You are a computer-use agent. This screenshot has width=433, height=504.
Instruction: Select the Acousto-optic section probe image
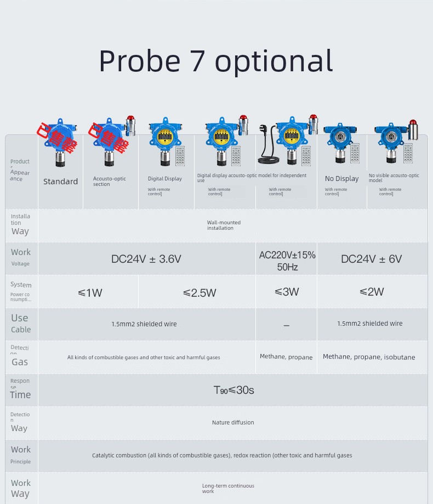click(x=113, y=141)
